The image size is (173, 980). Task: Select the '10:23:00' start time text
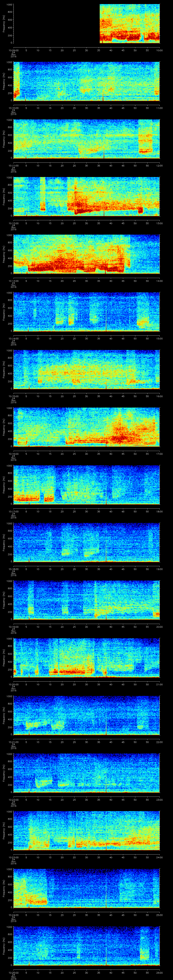[x=13, y=857]
